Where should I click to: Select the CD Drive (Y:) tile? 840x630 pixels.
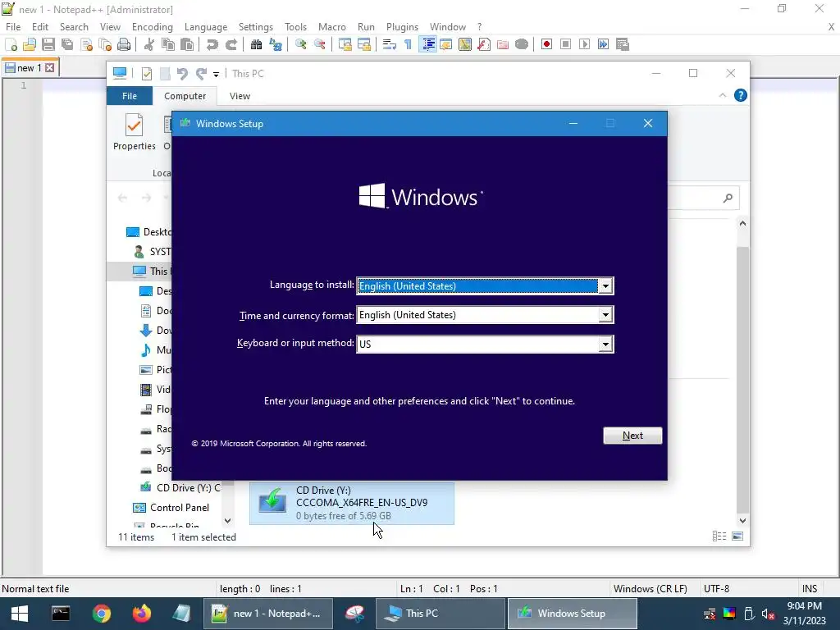[351, 503]
